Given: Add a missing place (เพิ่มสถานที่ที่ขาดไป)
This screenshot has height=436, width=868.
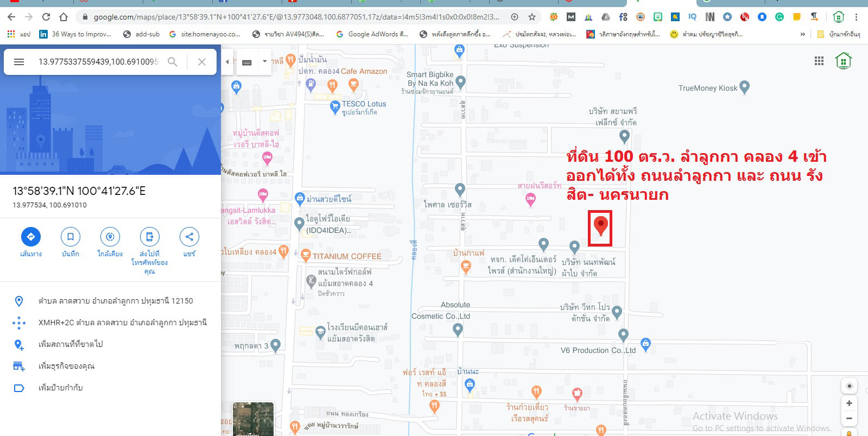Looking at the screenshot, I should (71, 344).
